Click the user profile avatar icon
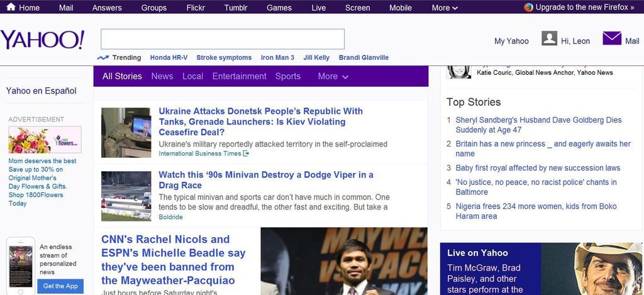 (x=549, y=38)
